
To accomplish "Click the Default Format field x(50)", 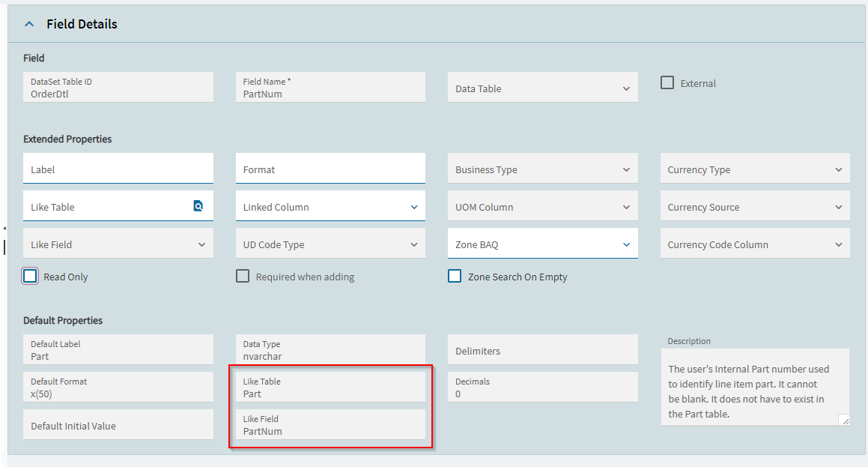I will (118, 388).
